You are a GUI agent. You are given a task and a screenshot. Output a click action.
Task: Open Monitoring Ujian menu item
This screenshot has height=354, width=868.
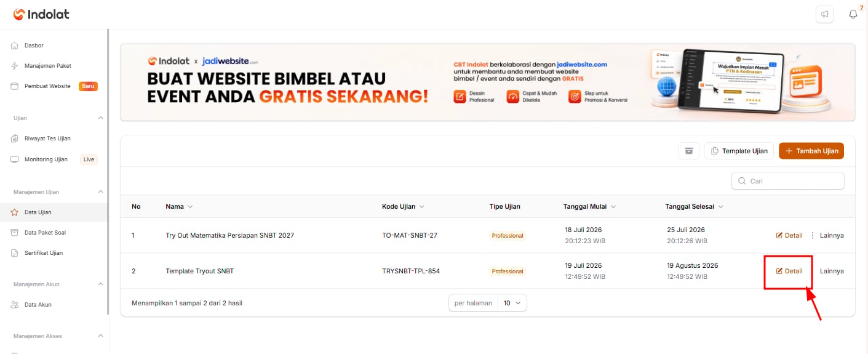(54, 159)
